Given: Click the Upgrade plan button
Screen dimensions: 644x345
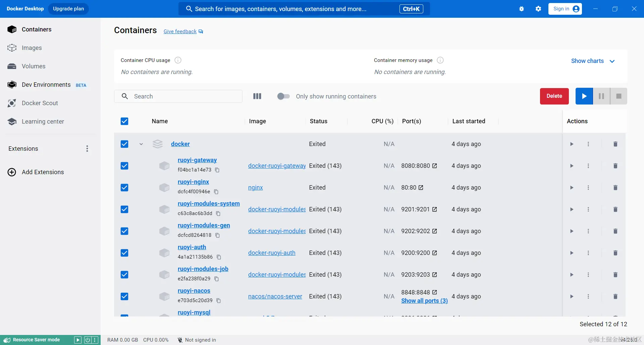Looking at the screenshot, I should (x=68, y=9).
